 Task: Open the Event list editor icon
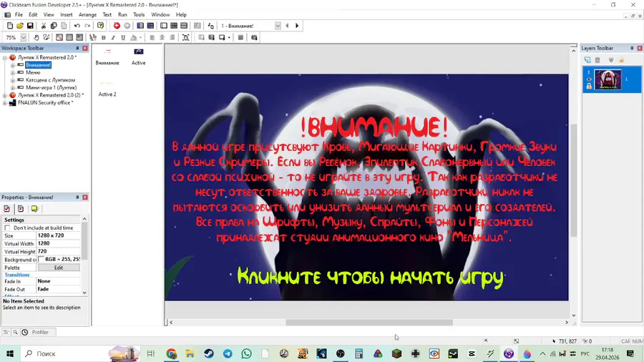click(184, 26)
